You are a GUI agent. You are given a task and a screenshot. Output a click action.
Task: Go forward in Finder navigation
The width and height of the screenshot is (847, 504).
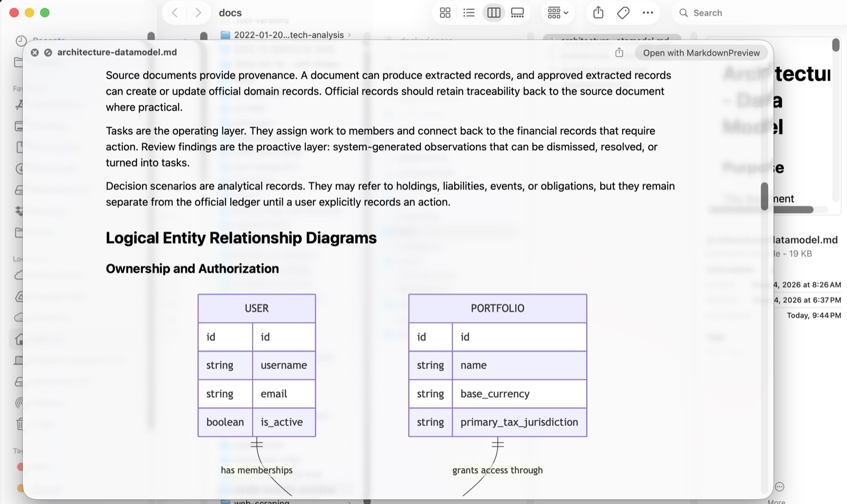pos(198,13)
